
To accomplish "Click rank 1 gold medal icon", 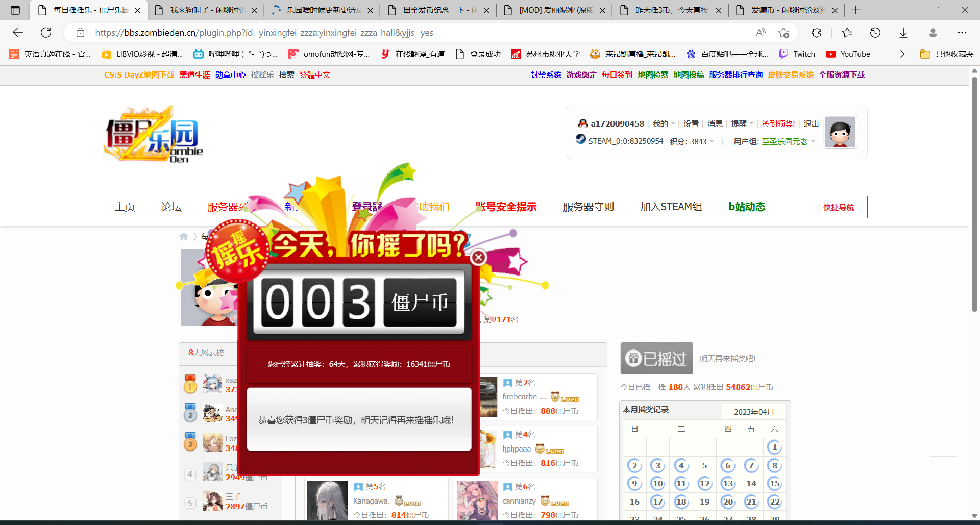I will [x=190, y=384].
